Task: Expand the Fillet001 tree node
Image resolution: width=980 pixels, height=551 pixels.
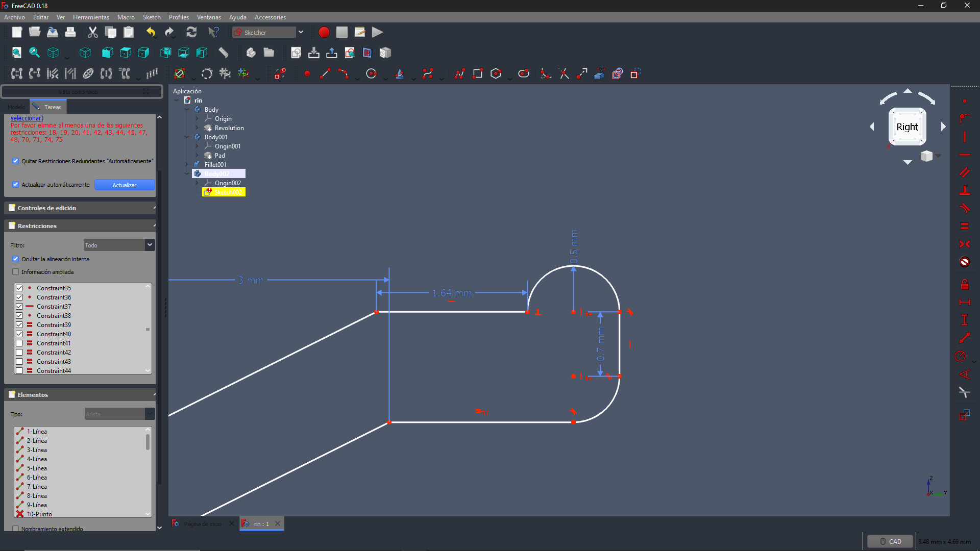Action: tap(187, 165)
